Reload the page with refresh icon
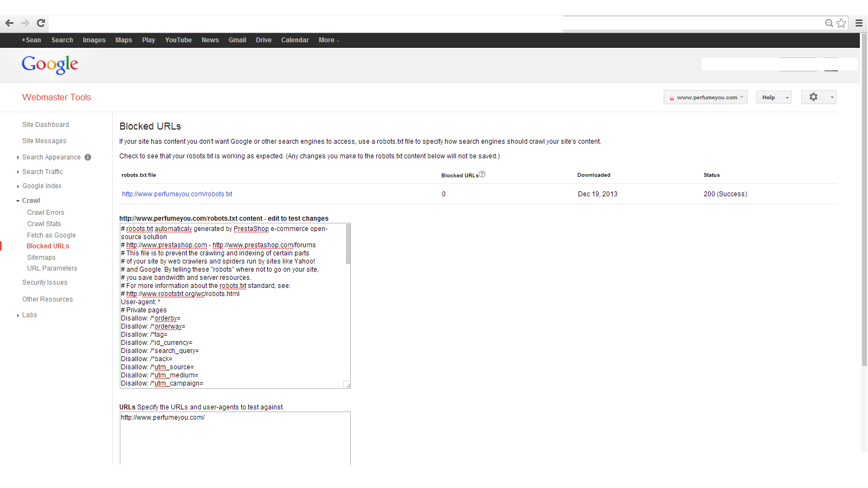Image resolution: width=868 pixels, height=488 pixels. point(41,23)
